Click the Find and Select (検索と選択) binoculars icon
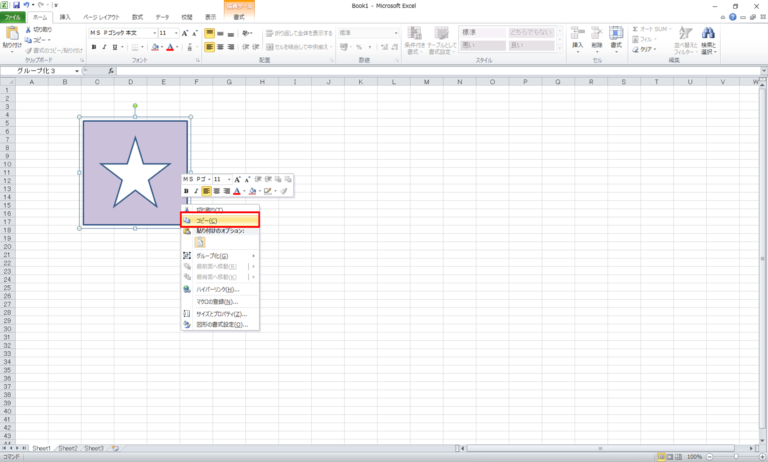Image resolution: width=768 pixels, height=462 pixels. 708,33
